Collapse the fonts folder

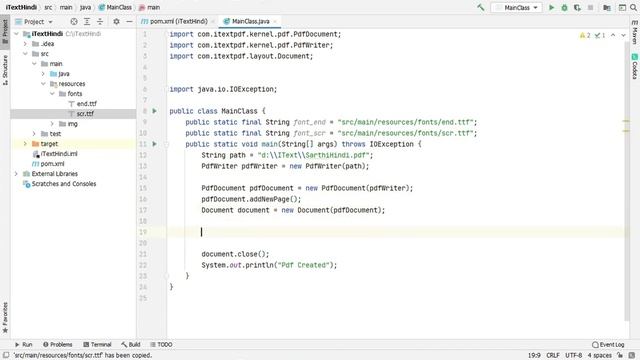[52, 94]
